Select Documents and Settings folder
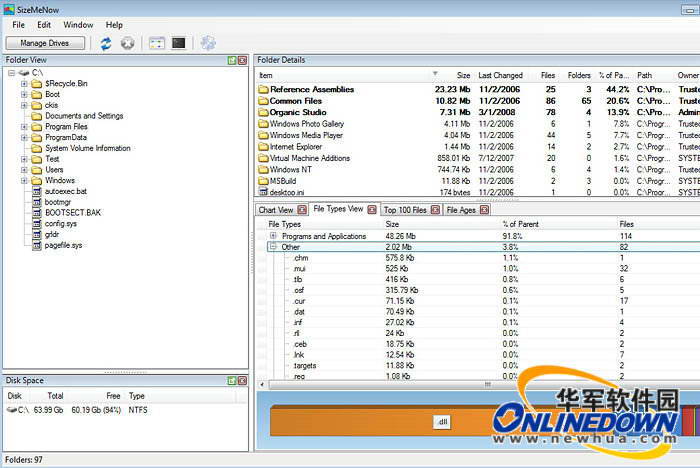Screen dimensions: 700x468 pyautogui.click(x=84, y=116)
